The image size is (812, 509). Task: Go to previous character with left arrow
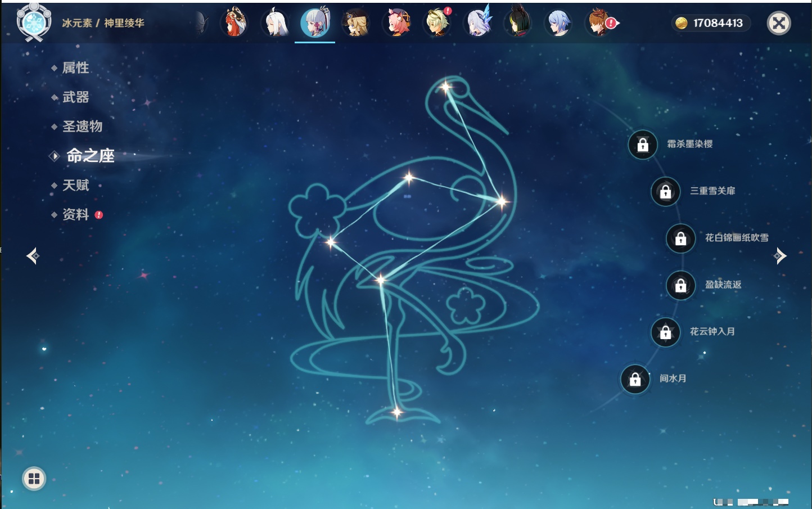(x=33, y=256)
